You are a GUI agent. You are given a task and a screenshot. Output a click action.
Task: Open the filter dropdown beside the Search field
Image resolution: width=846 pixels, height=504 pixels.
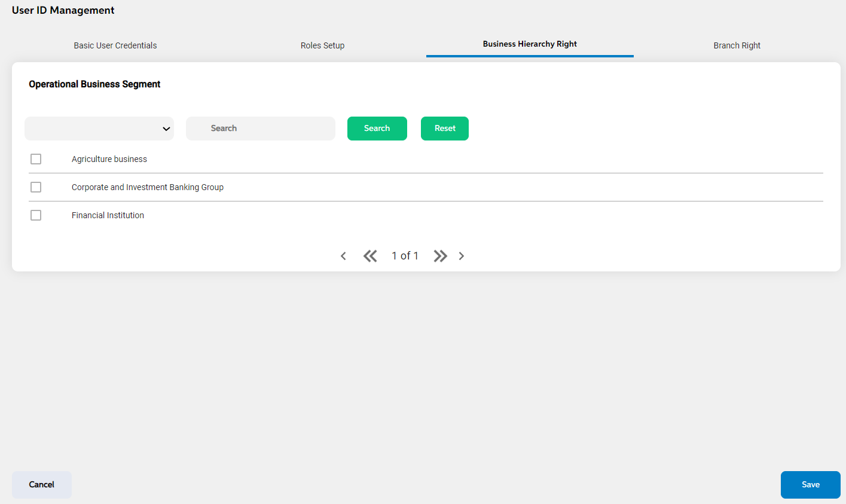tap(99, 129)
